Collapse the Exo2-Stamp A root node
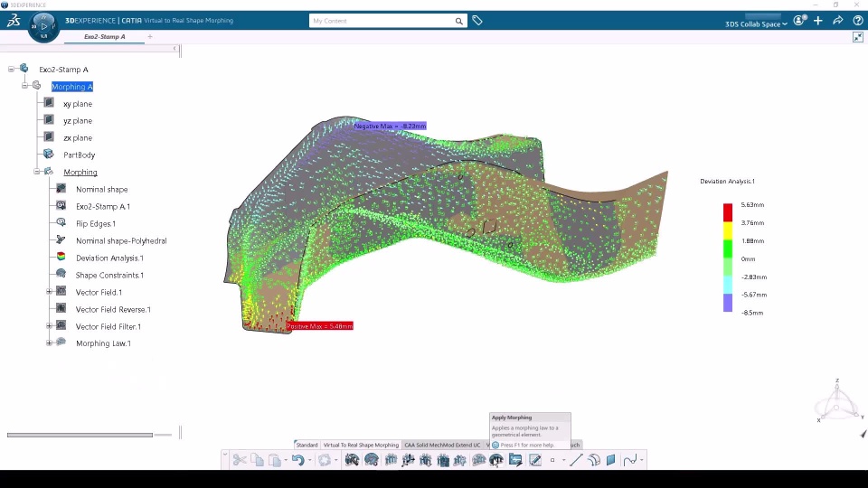Viewport: 868px width, 488px height. (x=11, y=70)
